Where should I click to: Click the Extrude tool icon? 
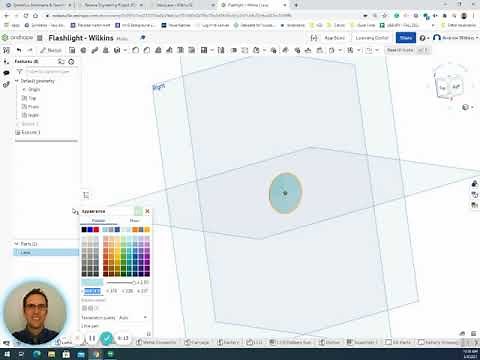coord(72,50)
